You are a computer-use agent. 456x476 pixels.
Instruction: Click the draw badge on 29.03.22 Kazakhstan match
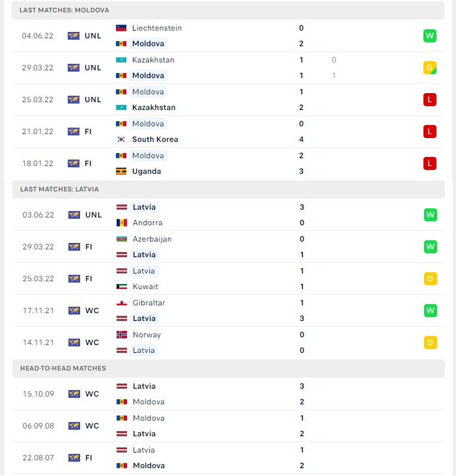pos(429,68)
